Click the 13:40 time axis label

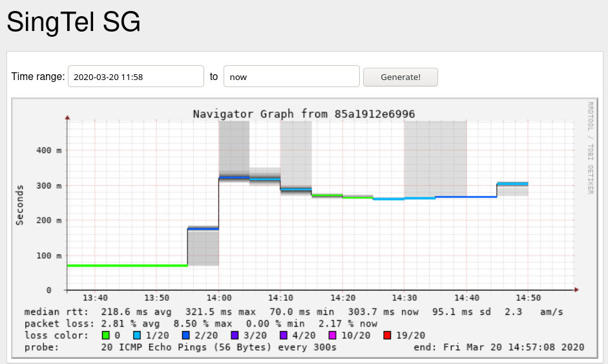click(95, 298)
